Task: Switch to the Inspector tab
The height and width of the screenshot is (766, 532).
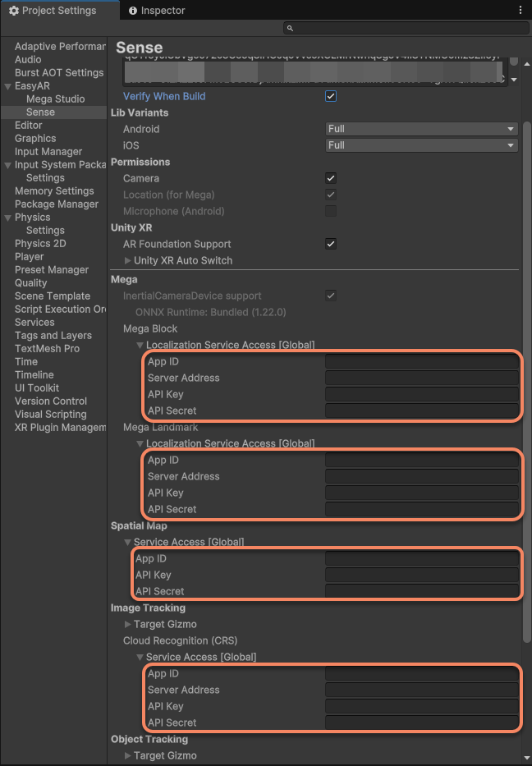Action: point(163,11)
